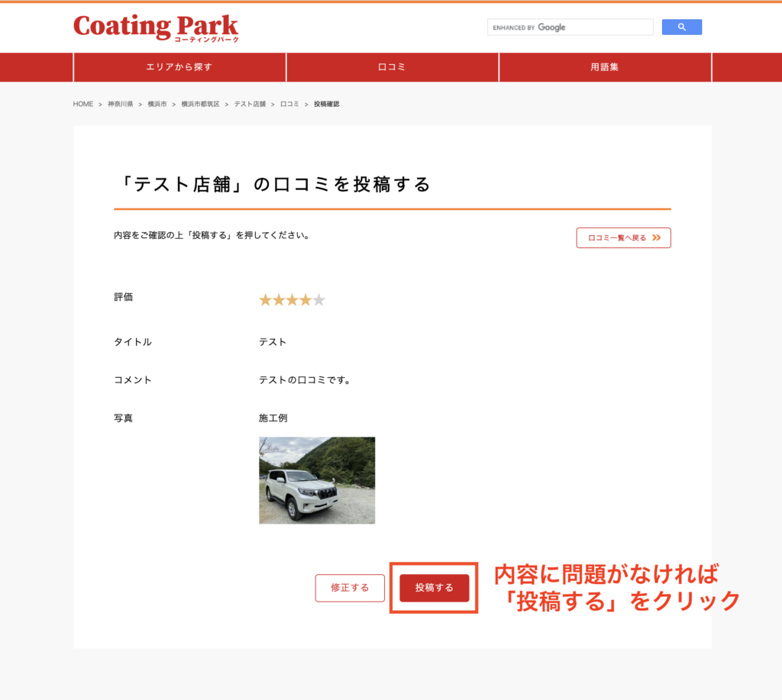Click the double chevron arrow on the back button

(657, 238)
